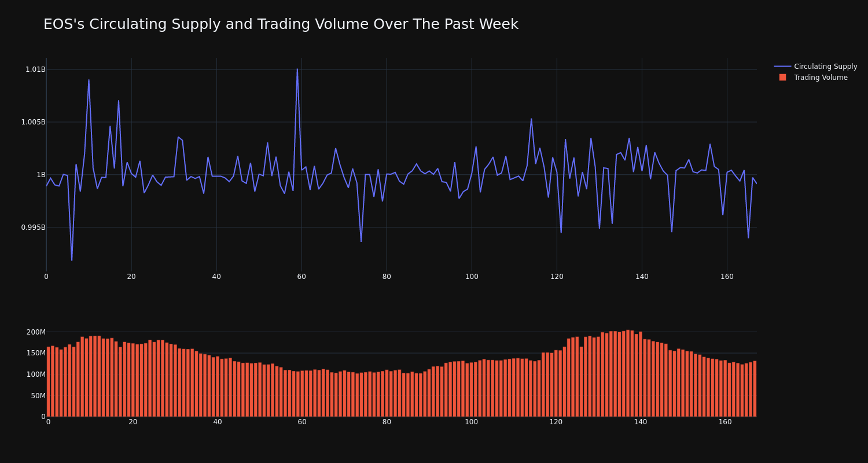Click the orange Trading Volume legend swatch

point(782,78)
